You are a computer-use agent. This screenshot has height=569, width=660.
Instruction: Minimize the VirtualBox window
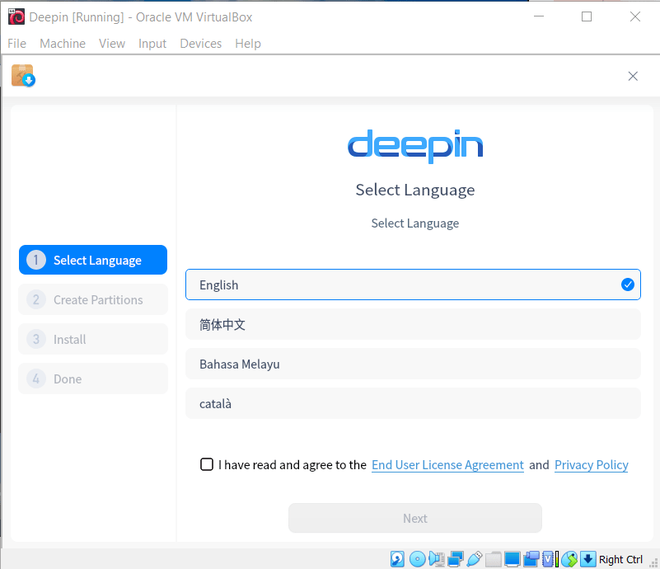[x=539, y=16]
